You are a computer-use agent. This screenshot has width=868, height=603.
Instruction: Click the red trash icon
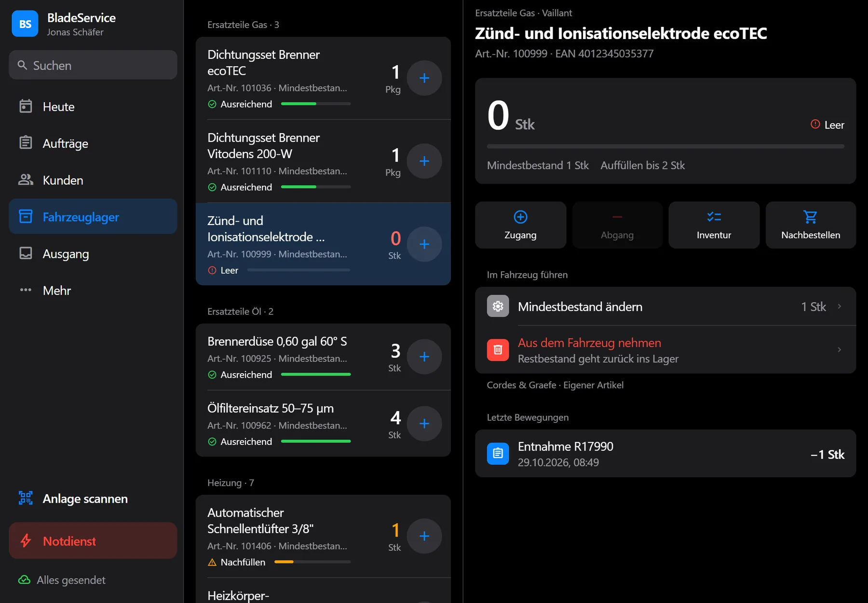click(x=498, y=349)
